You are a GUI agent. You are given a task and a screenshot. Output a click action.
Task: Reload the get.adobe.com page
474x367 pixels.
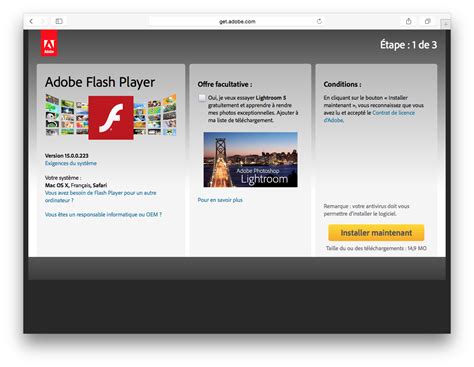(x=319, y=21)
